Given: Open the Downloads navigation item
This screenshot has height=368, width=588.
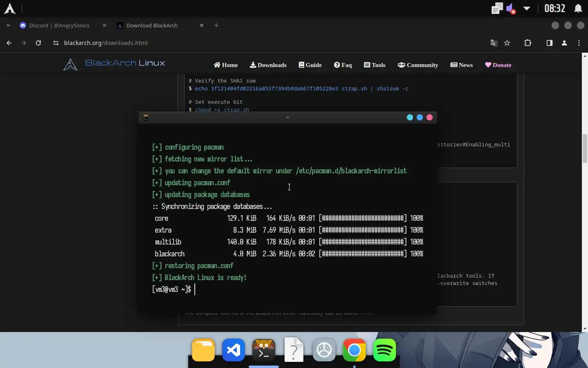Looking at the screenshot, I should [x=268, y=65].
